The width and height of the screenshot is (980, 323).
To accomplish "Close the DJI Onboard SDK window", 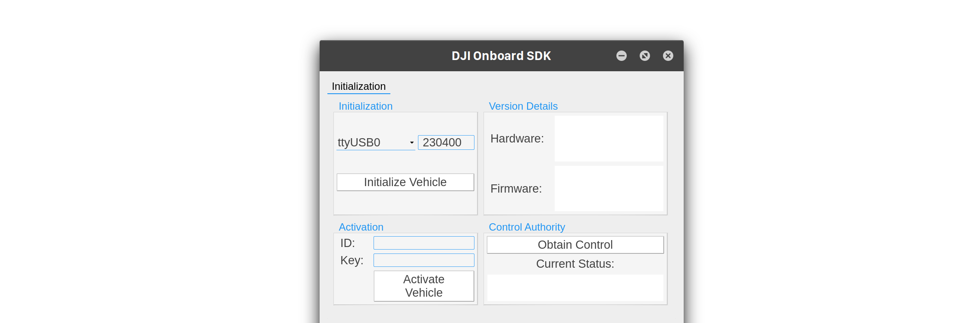I will tap(668, 56).
